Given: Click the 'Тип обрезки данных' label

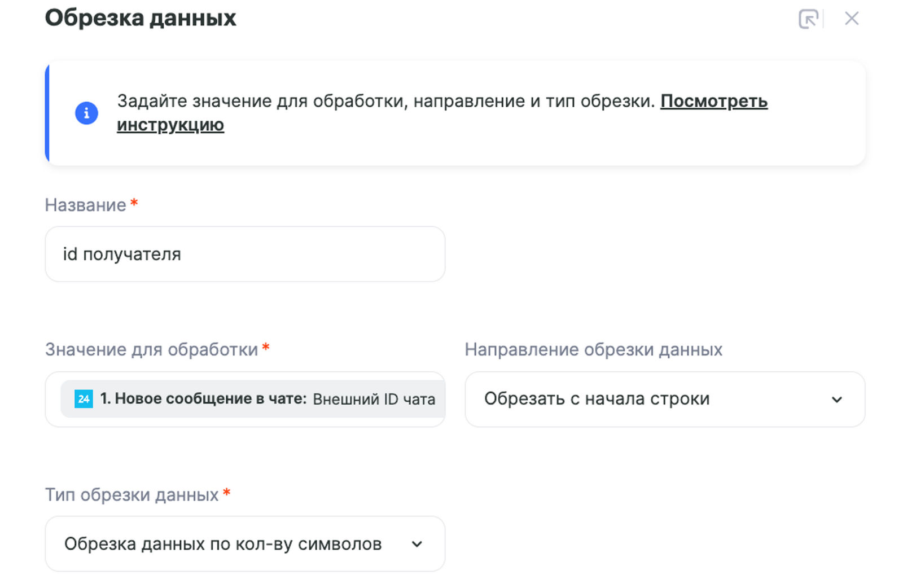Looking at the screenshot, I should pos(131,495).
